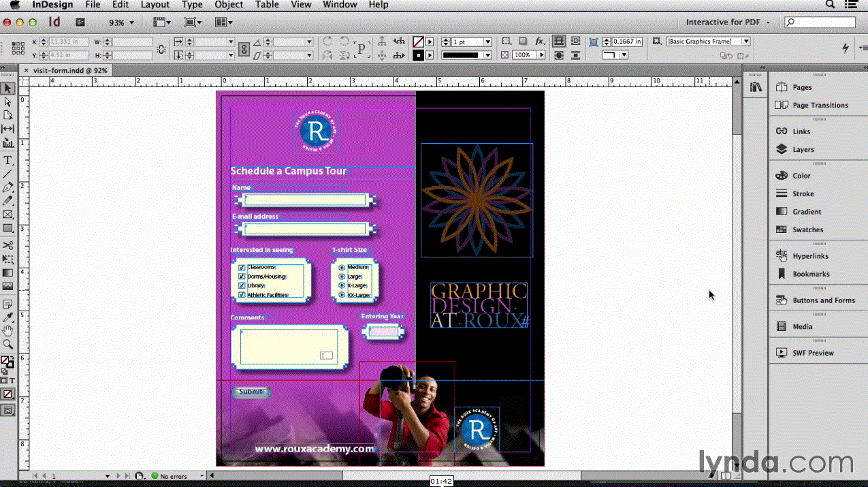Viewport: 868px width, 487px height.
Task: Select the XX-Large radio button
Action: [x=342, y=296]
